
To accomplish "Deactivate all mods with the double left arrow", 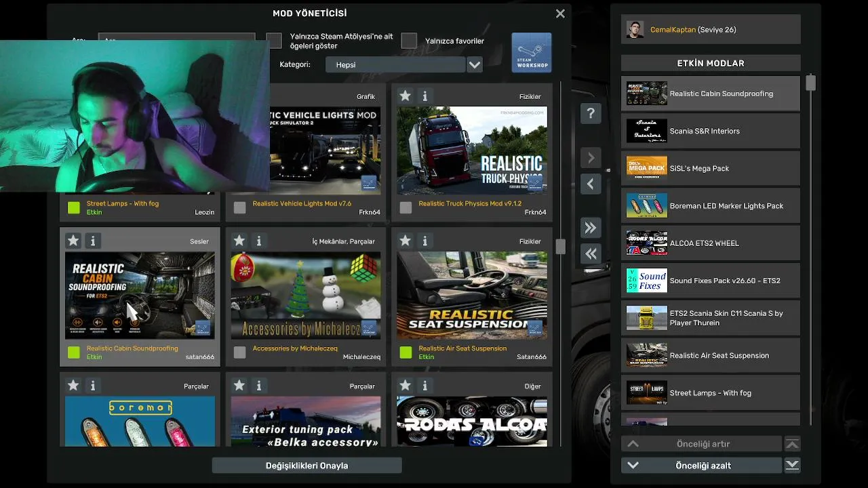I will (591, 253).
